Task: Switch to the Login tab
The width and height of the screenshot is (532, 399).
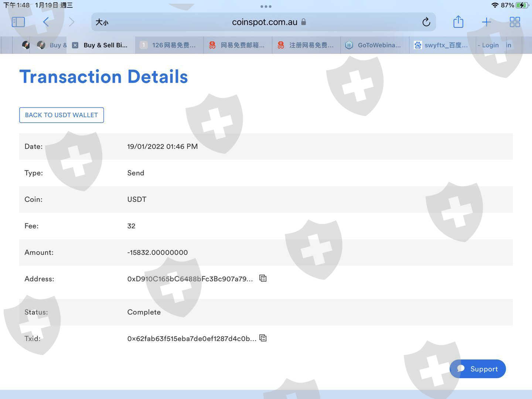Action: pos(490,45)
